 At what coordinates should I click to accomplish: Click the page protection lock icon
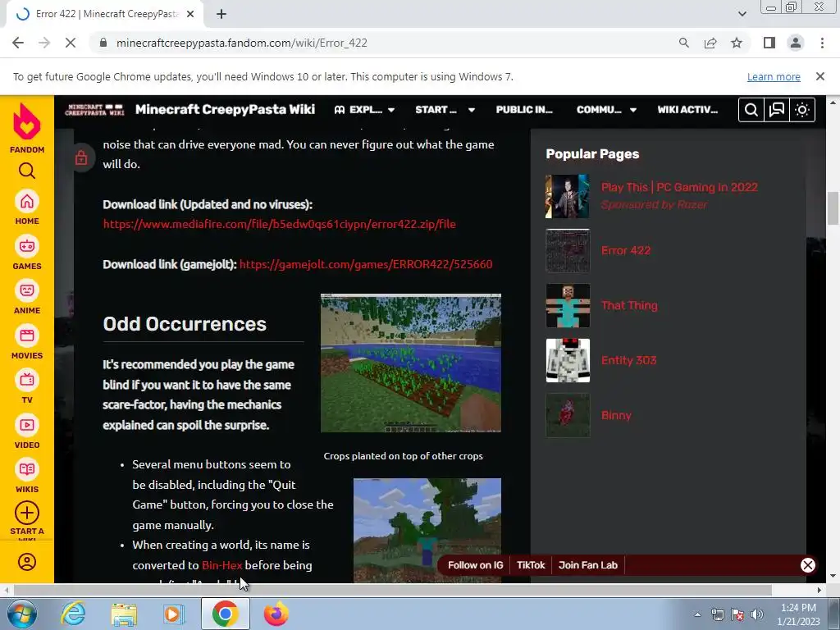pos(81,157)
